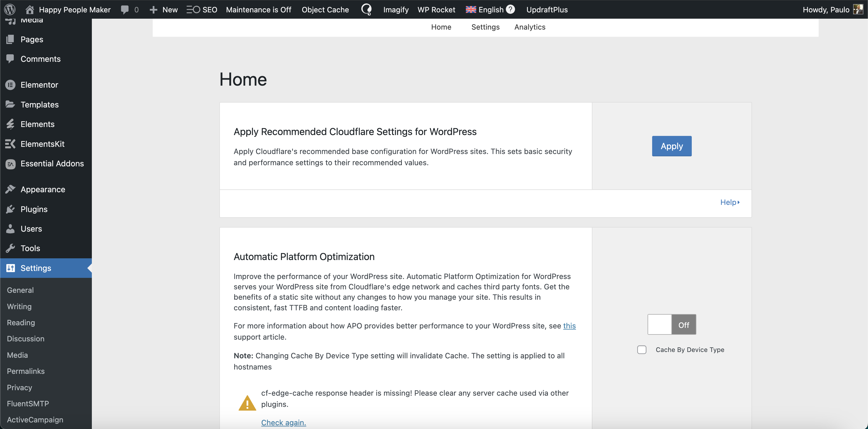Viewport: 868px width, 429px height.
Task: Switch to the Settings tab in Cloudflare
Action: [x=485, y=27]
